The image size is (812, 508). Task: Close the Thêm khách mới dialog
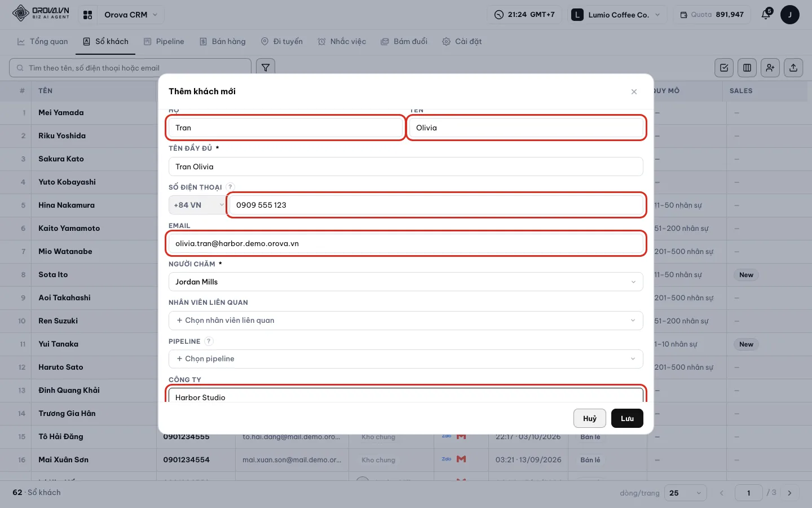coord(634,91)
